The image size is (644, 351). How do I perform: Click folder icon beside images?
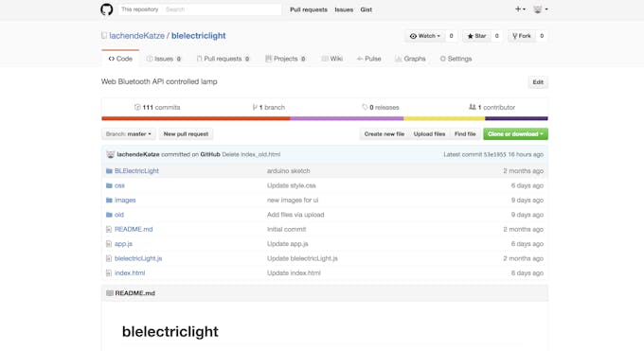109,200
